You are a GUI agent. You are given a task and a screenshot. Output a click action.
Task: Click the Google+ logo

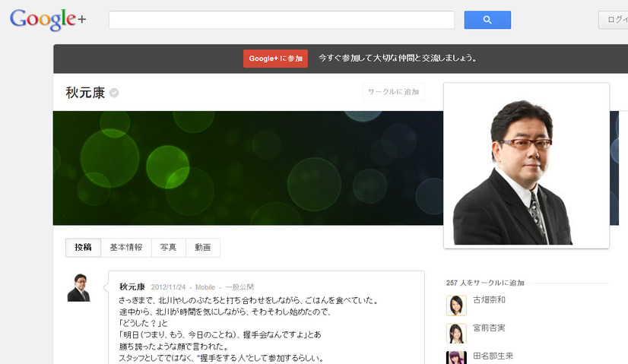[48, 19]
